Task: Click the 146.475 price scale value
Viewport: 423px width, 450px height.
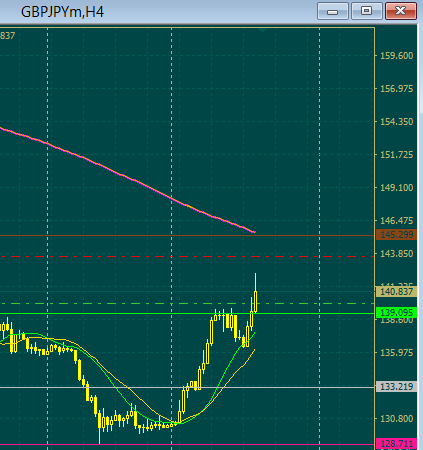Action: coord(397,221)
